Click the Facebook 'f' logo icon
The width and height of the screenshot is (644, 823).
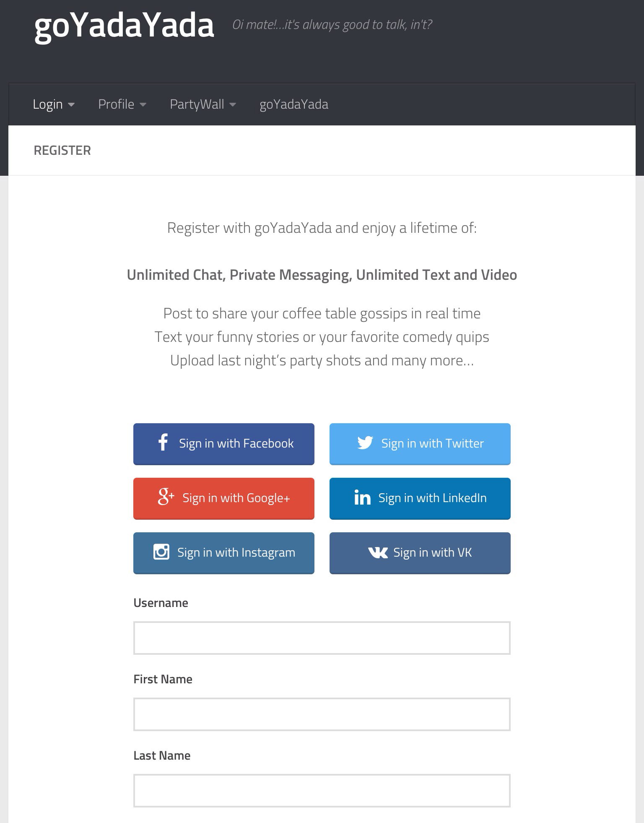tap(163, 443)
